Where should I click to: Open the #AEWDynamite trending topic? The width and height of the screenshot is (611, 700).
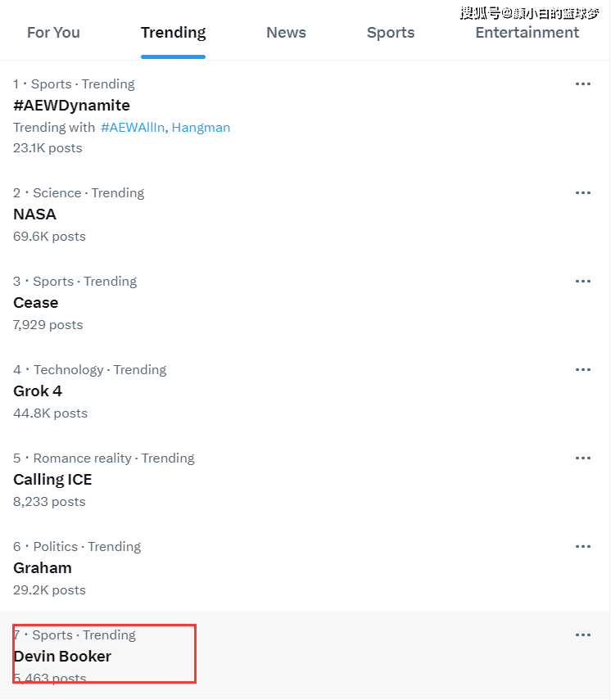(72, 106)
